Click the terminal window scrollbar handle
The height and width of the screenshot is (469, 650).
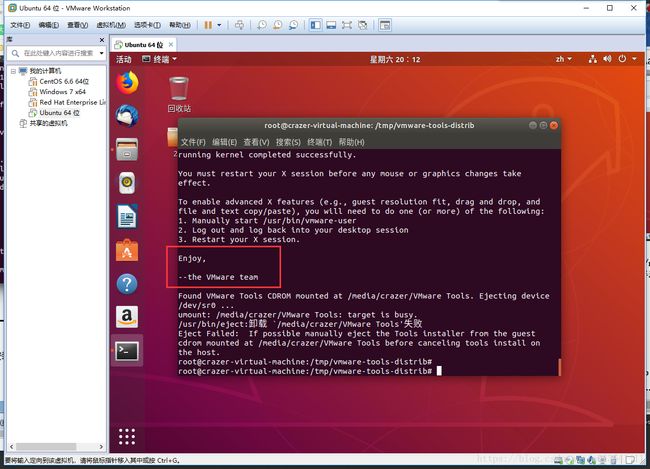click(560, 367)
